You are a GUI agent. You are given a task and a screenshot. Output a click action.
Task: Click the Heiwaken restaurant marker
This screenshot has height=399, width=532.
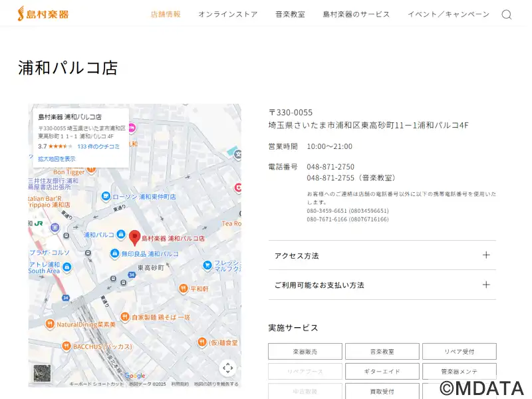click(183, 289)
